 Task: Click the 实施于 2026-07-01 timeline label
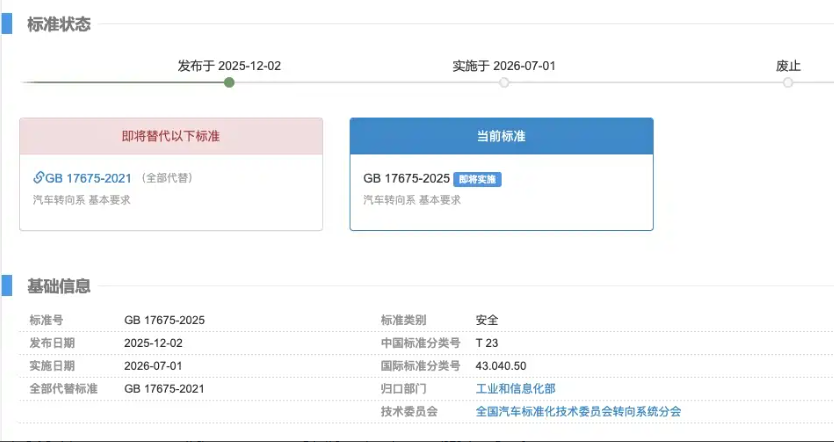click(504, 66)
